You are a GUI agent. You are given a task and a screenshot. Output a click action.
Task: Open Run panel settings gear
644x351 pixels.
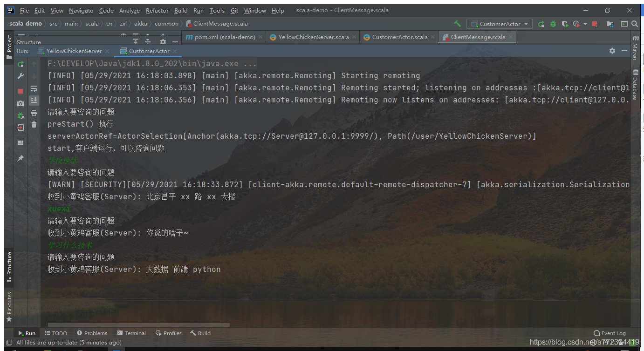point(612,51)
